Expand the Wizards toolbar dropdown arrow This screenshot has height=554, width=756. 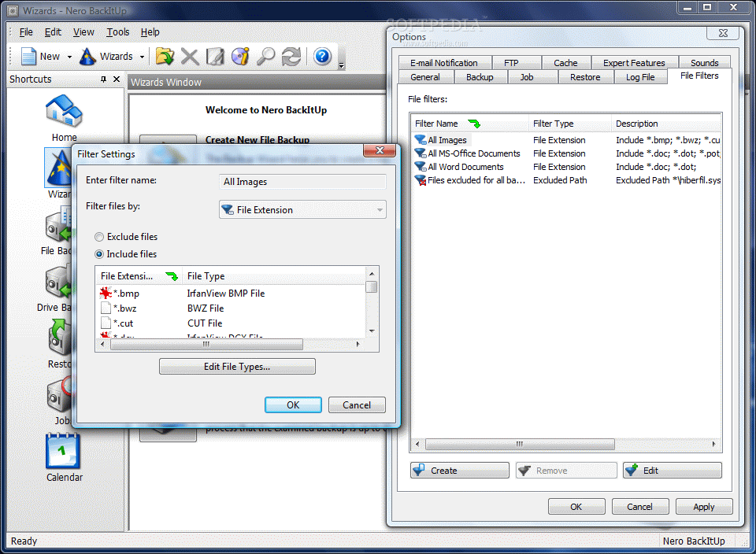(142, 57)
